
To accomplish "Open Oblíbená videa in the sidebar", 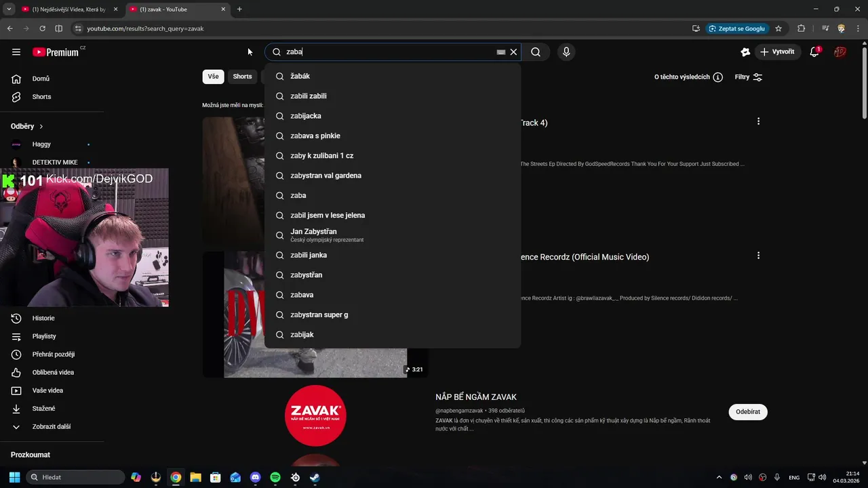I will [x=52, y=373].
